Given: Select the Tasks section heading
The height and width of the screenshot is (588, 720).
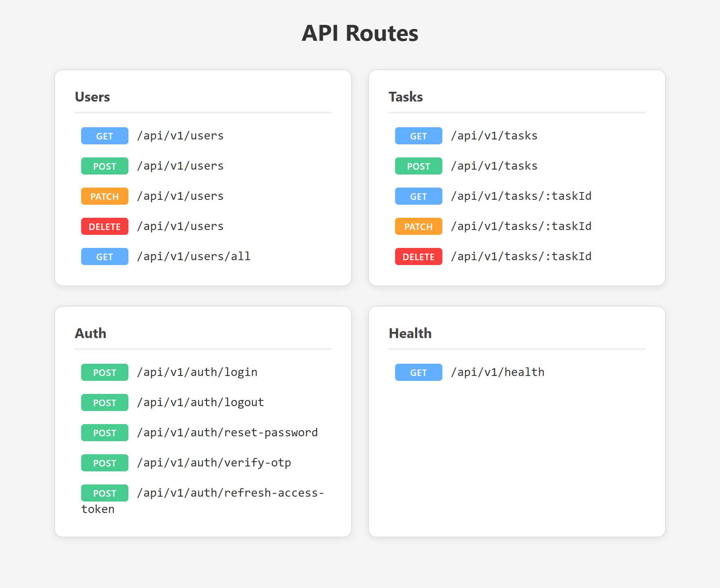Looking at the screenshot, I should point(406,97).
